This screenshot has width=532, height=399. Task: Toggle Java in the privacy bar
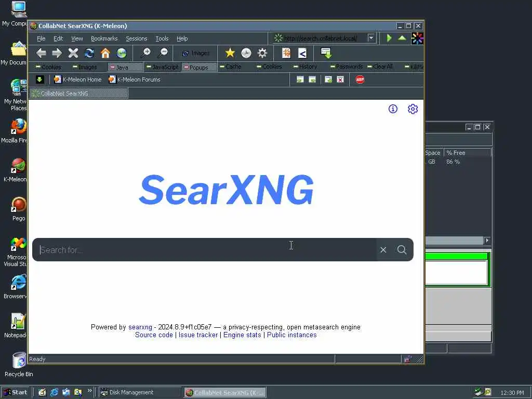[x=125, y=67]
